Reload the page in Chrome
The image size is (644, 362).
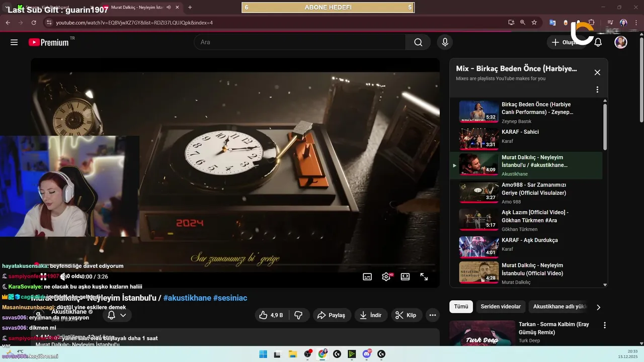(34, 23)
